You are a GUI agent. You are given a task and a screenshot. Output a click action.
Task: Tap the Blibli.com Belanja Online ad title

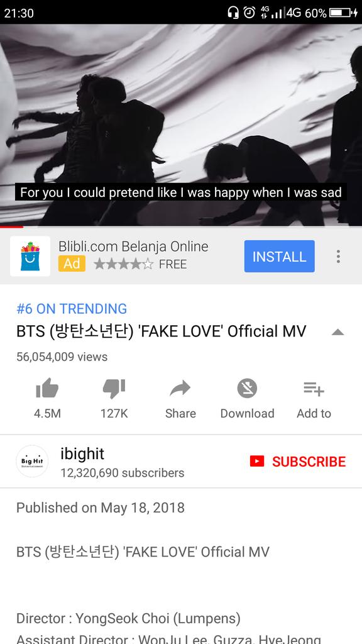[133, 247]
